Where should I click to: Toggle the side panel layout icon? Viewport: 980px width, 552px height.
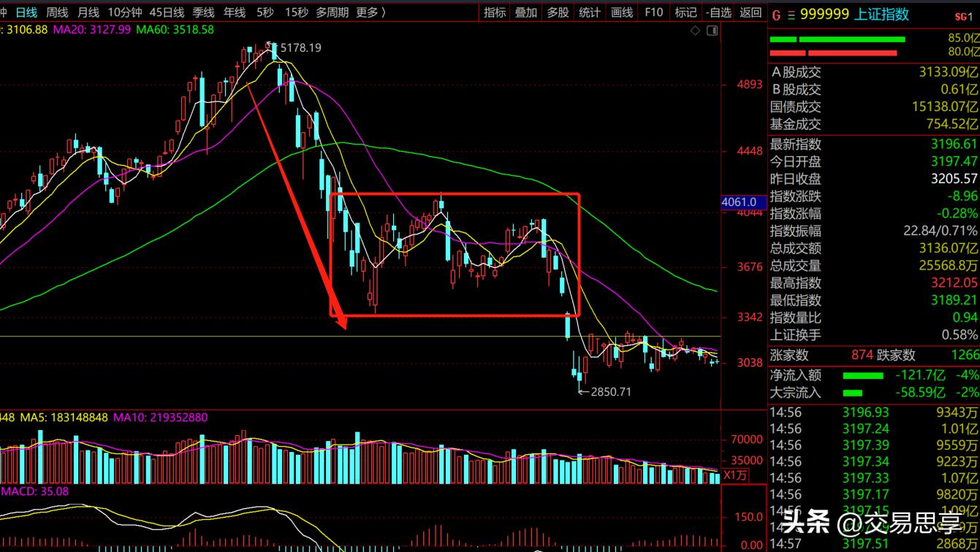[x=713, y=31]
